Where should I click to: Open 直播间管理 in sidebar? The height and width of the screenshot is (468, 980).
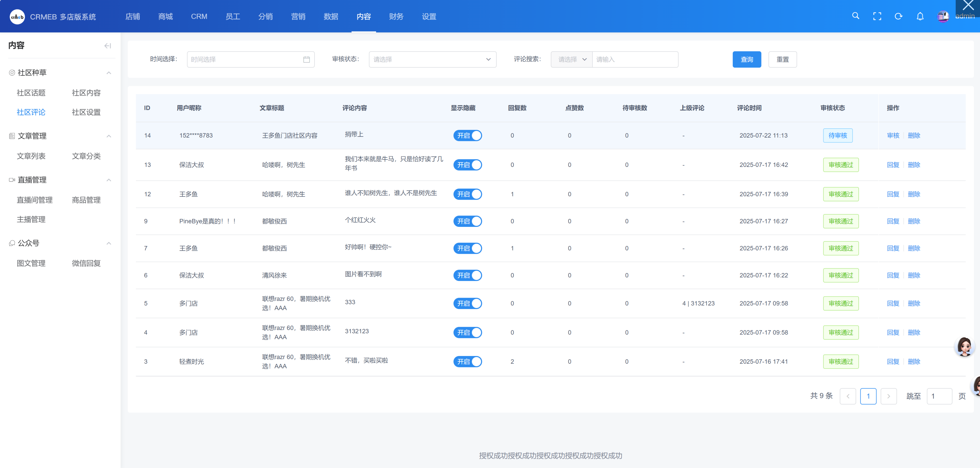pyautogui.click(x=35, y=200)
